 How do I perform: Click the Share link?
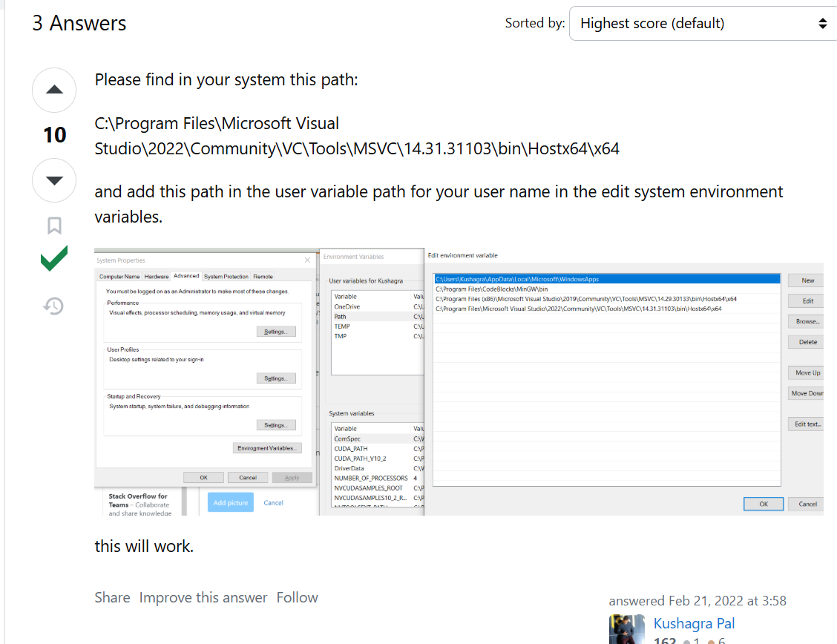[112, 597]
